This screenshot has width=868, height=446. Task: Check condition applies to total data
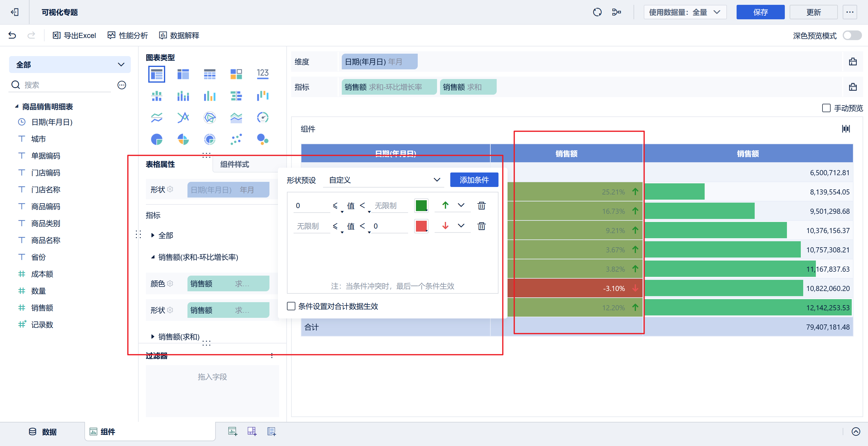tap(291, 306)
